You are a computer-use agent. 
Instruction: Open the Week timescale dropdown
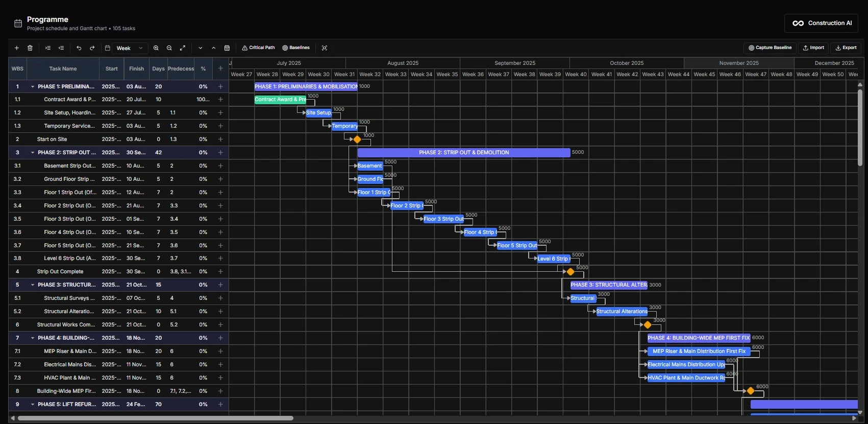coord(130,48)
